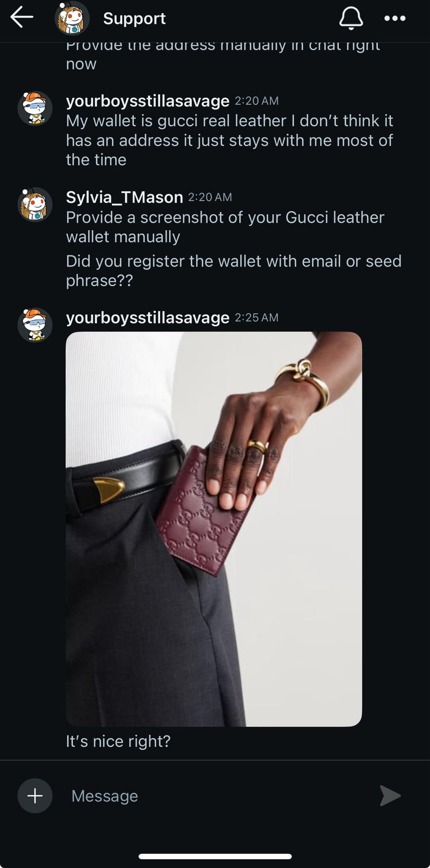
Task: Open the three-dot more options menu
Action: click(x=395, y=18)
